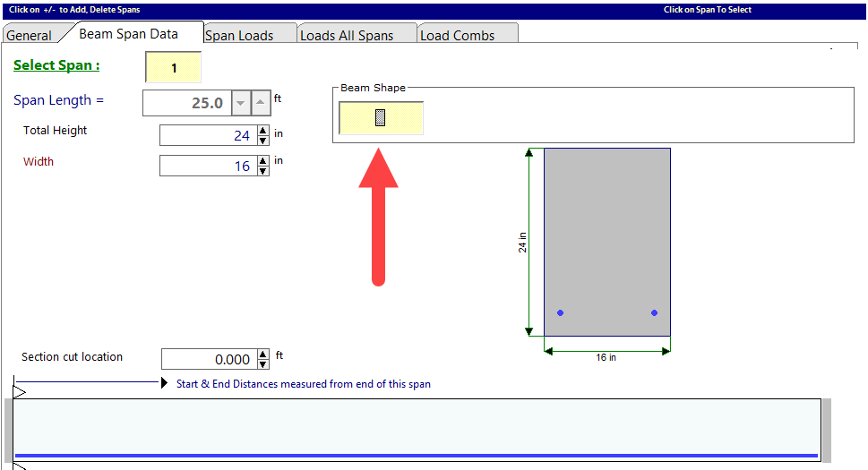Switch to the General tab
The height and width of the screenshot is (470, 868).
(30, 36)
